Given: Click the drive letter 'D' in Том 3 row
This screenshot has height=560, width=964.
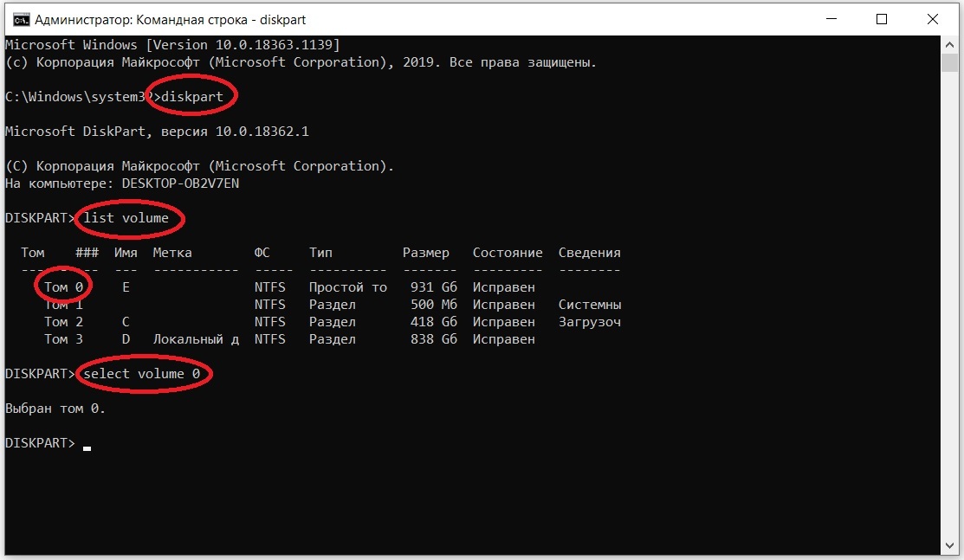Looking at the screenshot, I should pos(126,338).
